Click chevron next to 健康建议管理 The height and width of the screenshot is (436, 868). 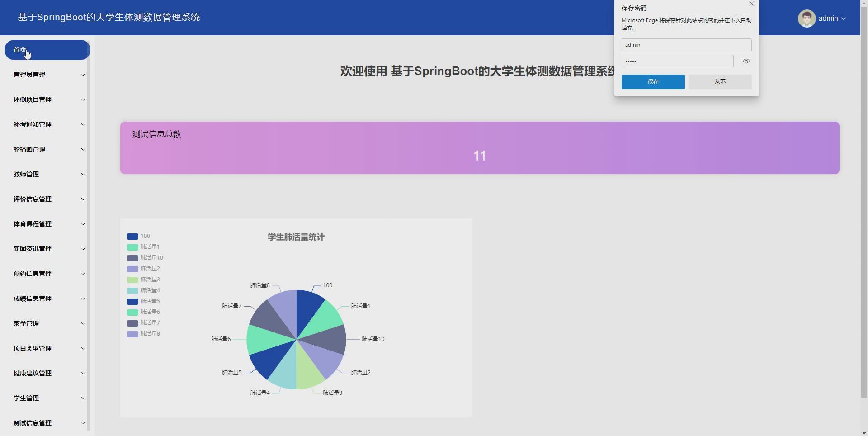click(83, 373)
